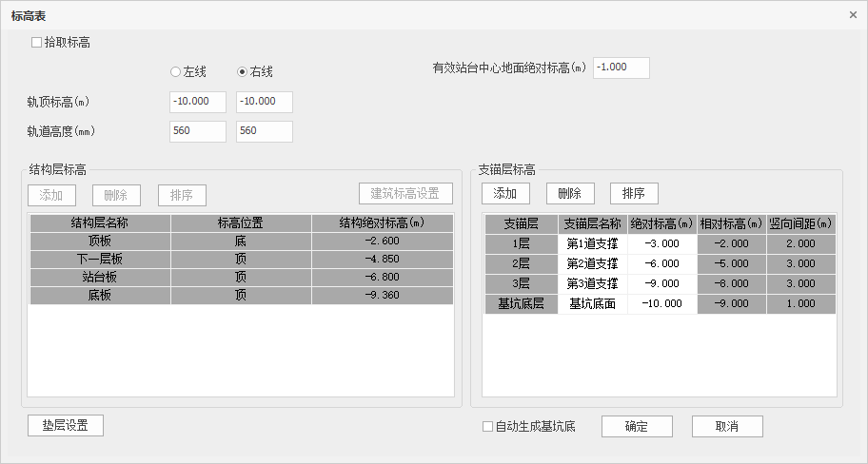This screenshot has height=464, width=868.
Task: Open 垫层设置 dialog
Action: click(x=66, y=426)
